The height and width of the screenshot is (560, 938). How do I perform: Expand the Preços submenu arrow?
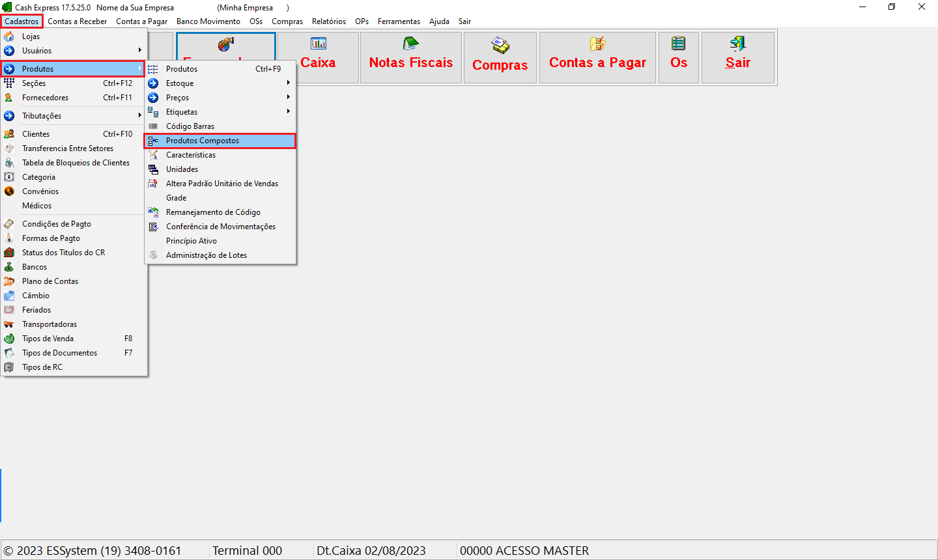[288, 97]
